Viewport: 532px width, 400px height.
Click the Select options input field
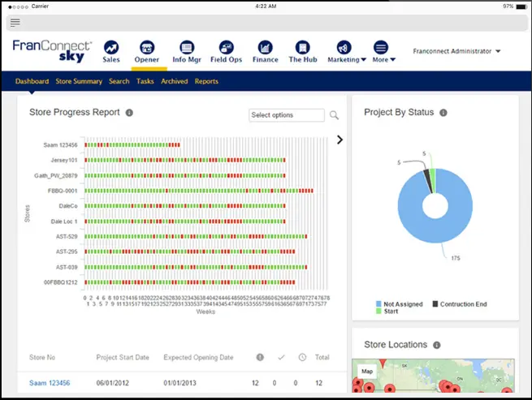[x=286, y=115]
